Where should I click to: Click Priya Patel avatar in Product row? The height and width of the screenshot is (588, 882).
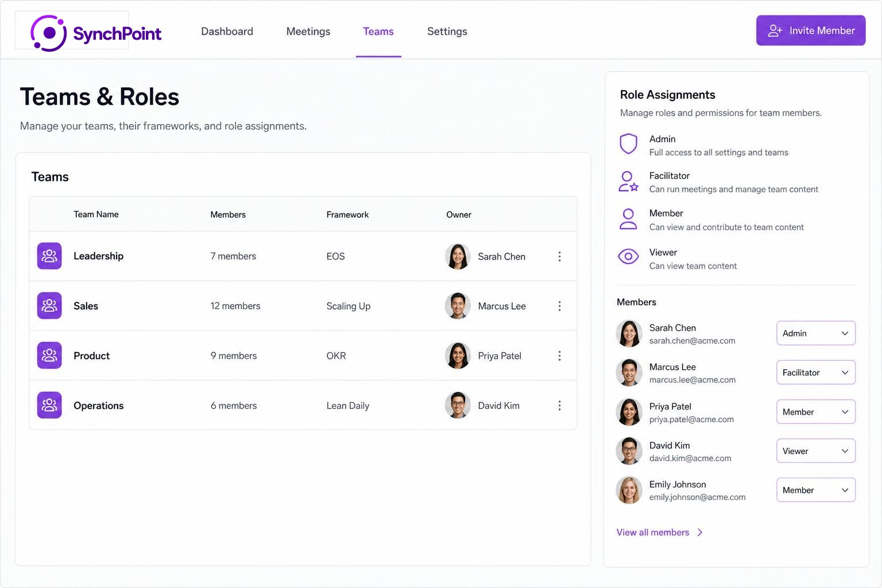tap(458, 356)
